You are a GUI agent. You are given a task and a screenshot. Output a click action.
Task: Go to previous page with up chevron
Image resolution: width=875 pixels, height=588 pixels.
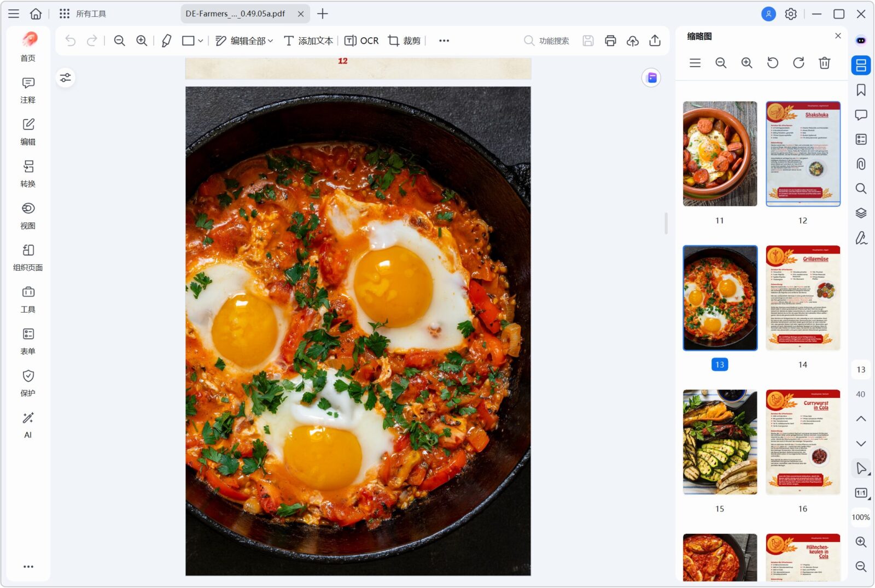pyautogui.click(x=861, y=419)
